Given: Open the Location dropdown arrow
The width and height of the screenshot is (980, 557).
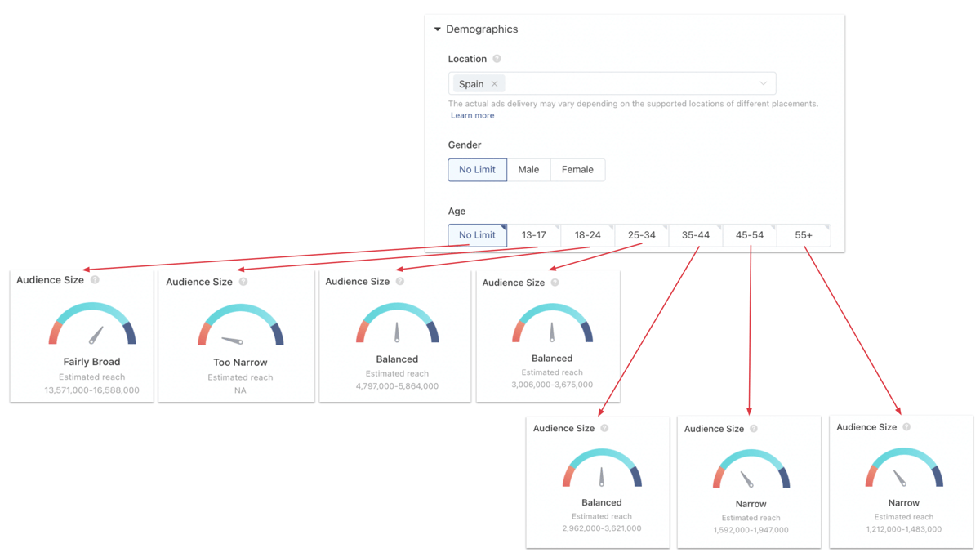Looking at the screenshot, I should click(763, 83).
